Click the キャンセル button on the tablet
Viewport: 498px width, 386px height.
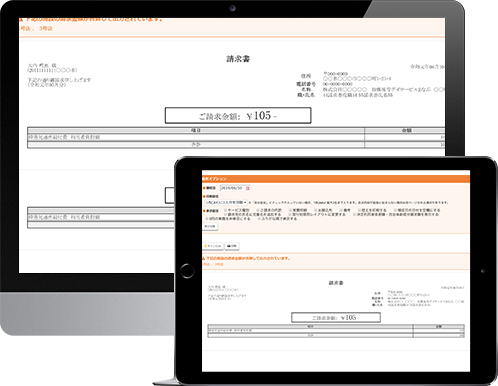[213, 246]
